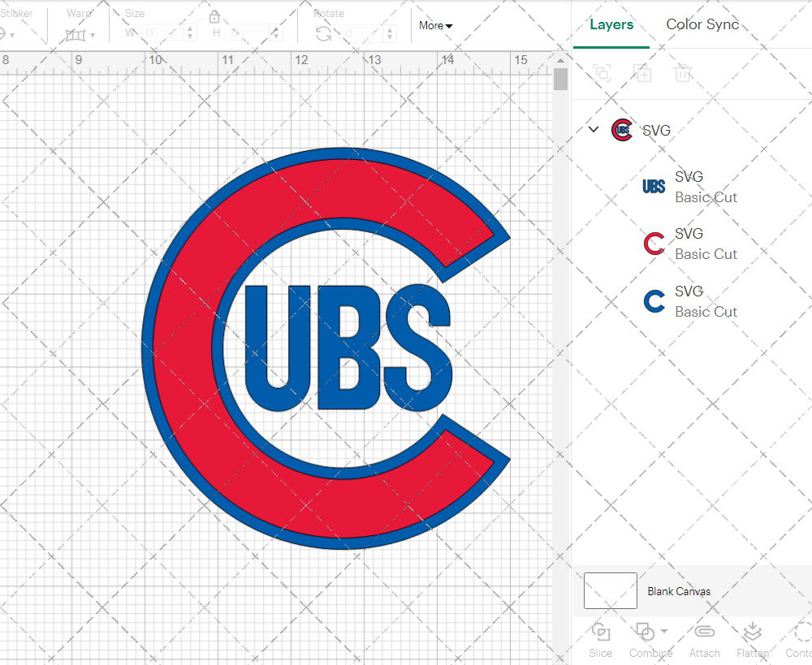Adjust the Rotate stepper arrows
Image resolution: width=812 pixels, height=665 pixels.
point(390,33)
